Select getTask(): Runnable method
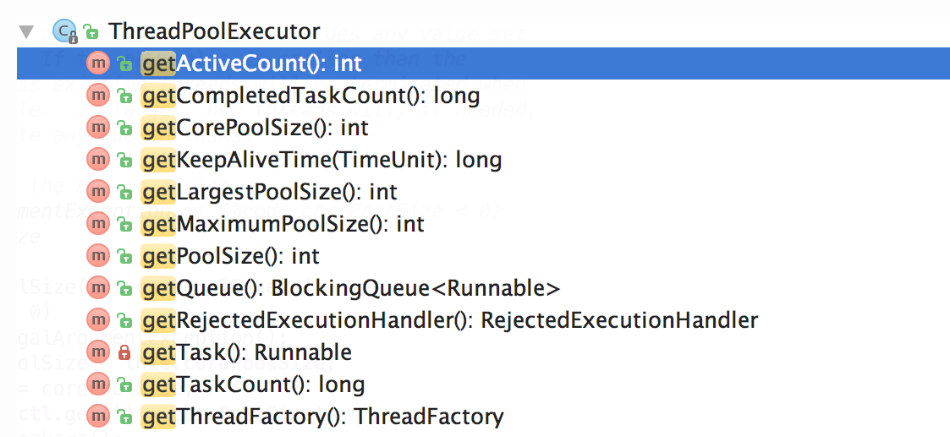 coord(247,352)
